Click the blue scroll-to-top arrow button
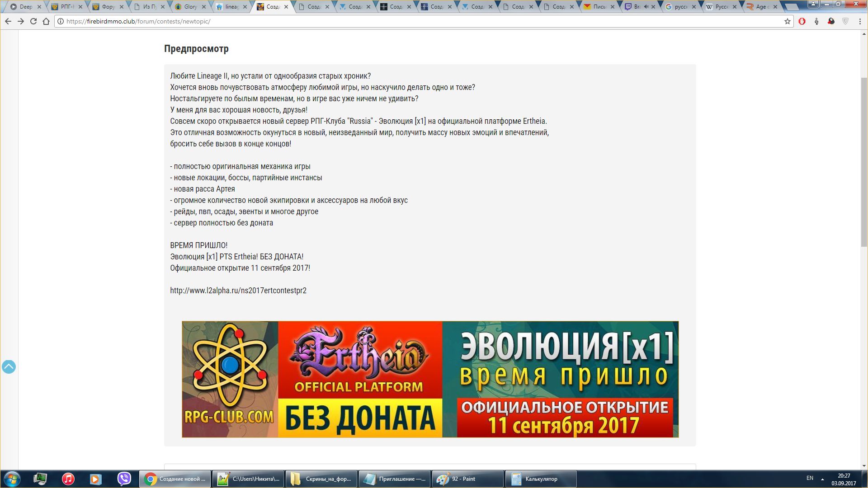 pos(9,366)
